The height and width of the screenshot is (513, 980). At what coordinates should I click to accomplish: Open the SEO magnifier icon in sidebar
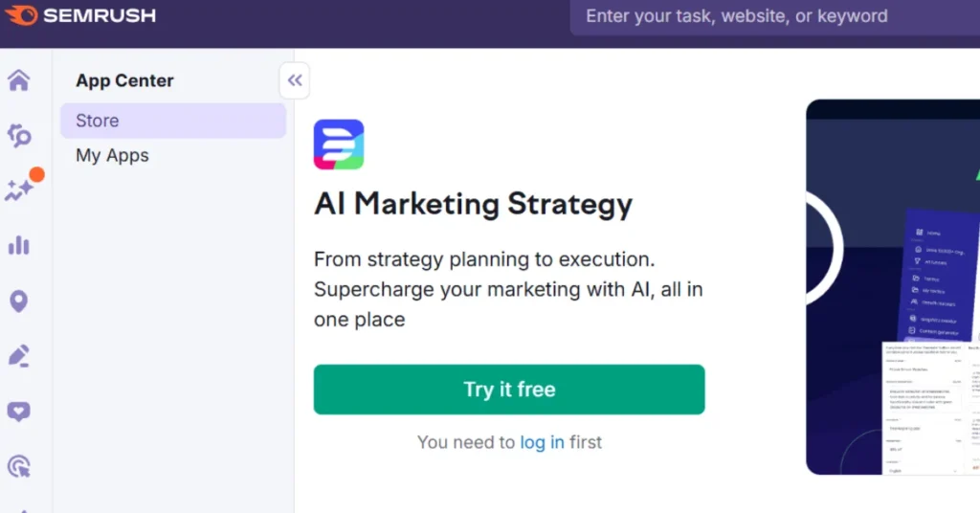point(19,135)
